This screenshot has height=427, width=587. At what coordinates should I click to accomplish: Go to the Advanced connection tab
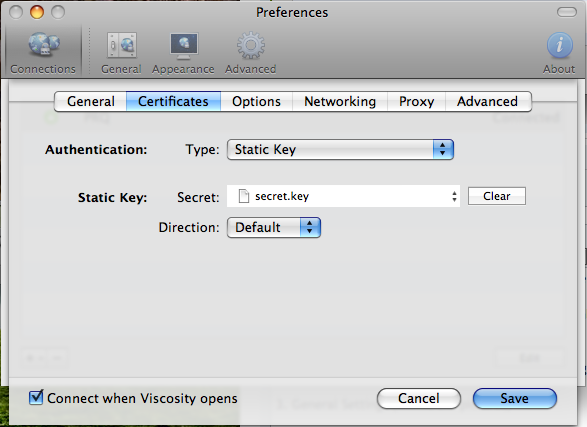[x=488, y=101]
